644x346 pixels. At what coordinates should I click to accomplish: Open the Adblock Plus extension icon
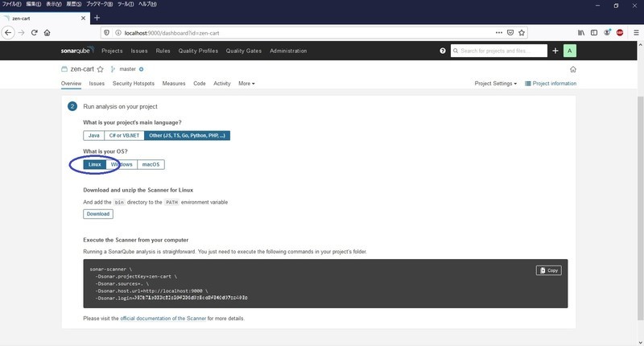tap(620, 33)
